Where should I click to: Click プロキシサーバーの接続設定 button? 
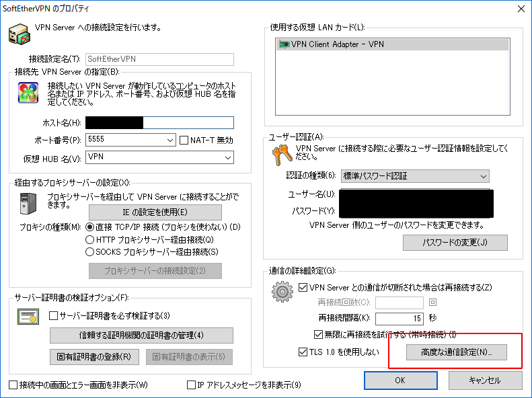pyautogui.click(x=155, y=271)
